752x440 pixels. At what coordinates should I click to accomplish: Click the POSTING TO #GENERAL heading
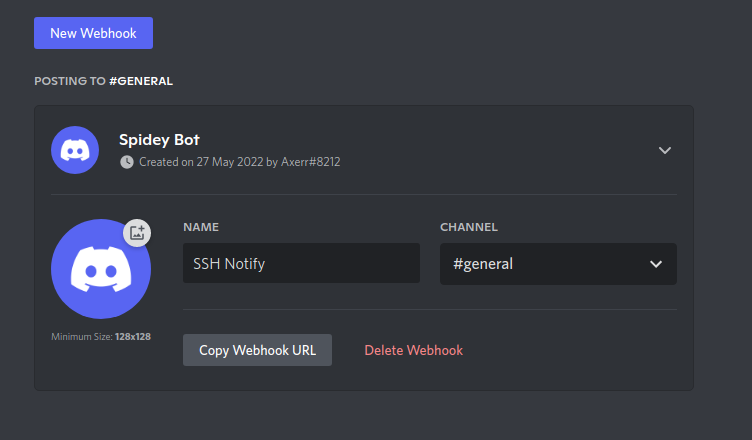103,81
